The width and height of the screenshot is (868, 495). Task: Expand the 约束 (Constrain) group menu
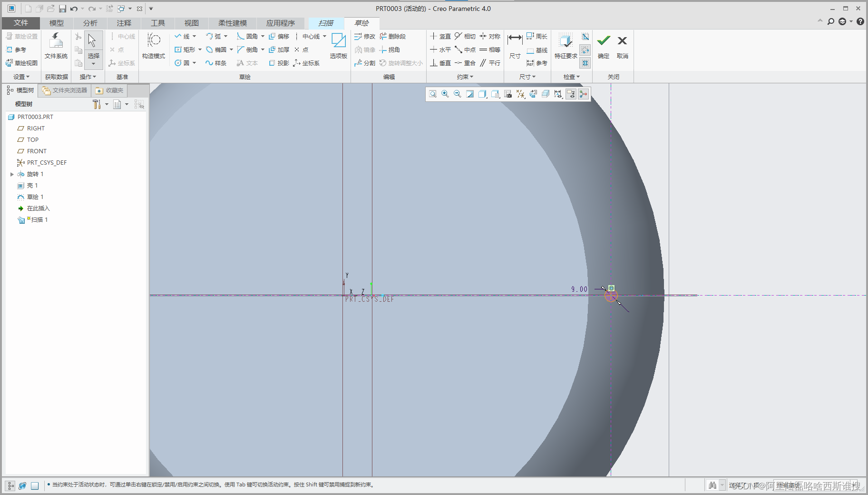coord(465,77)
